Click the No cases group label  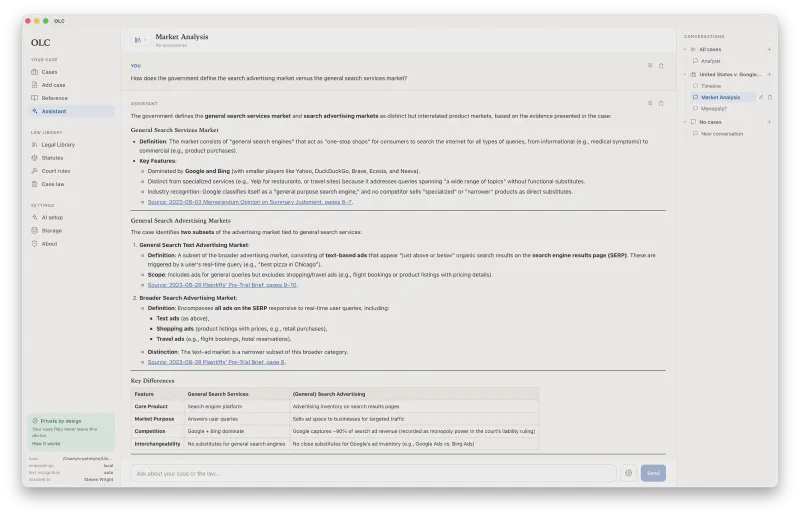pos(710,122)
